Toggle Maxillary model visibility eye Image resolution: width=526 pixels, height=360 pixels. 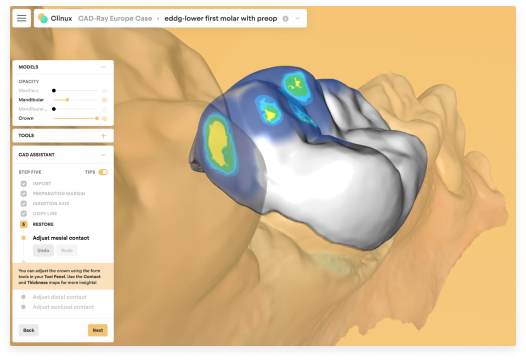[104, 91]
